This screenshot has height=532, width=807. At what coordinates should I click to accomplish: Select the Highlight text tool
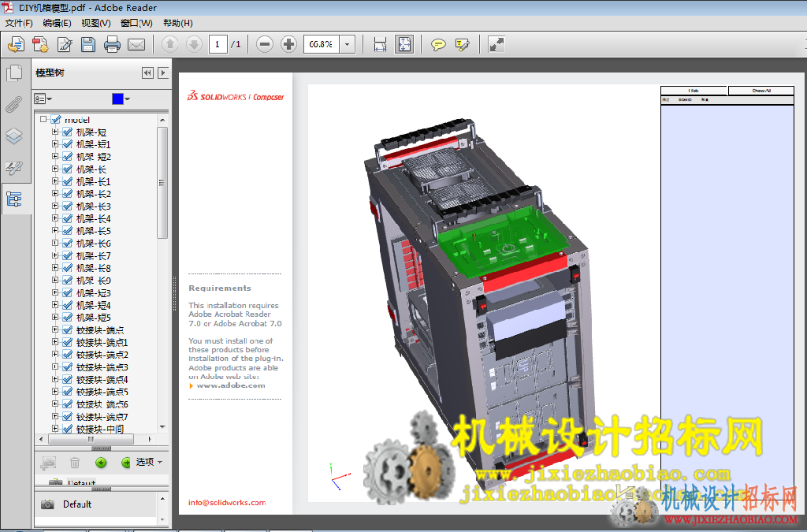[x=463, y=45]
